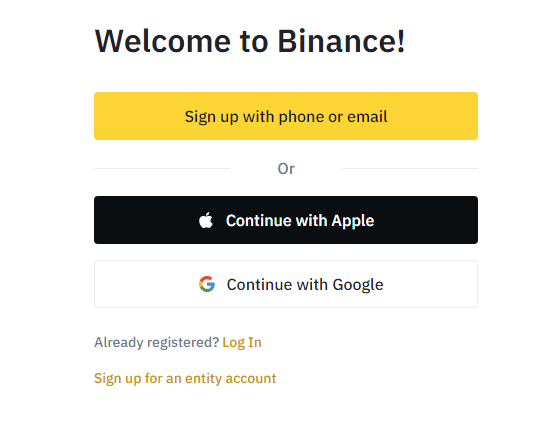Click the Welcome to Binance! heading
This screenshot has width=554, height=430.
coord(250,41)
